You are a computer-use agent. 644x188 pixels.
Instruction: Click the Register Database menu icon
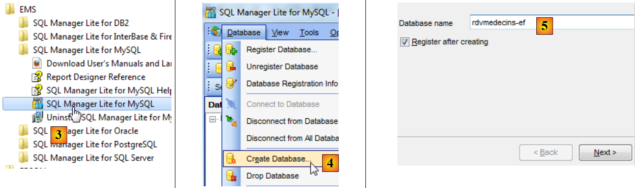click(231, 49)
